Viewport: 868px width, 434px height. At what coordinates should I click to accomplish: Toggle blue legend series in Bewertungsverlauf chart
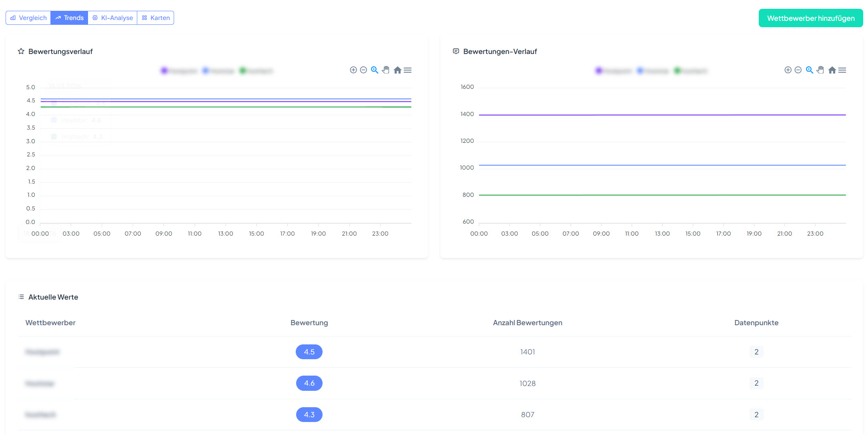[x=218, y=71]
